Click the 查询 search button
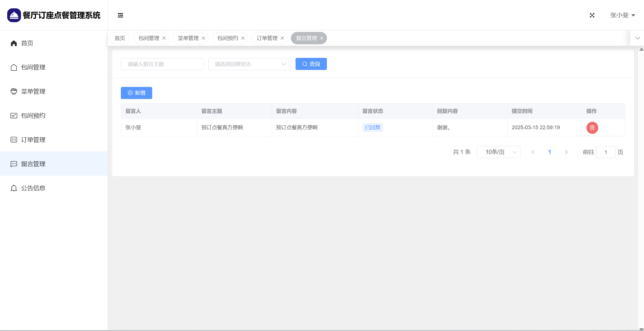This screenshot has height=331, width=644. (311, 64)
